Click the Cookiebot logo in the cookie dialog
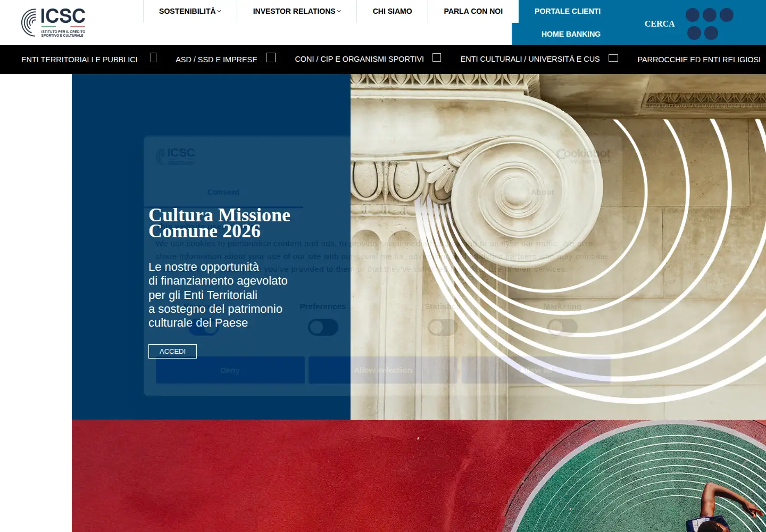The image size is (766, 532). click(583, 155)
